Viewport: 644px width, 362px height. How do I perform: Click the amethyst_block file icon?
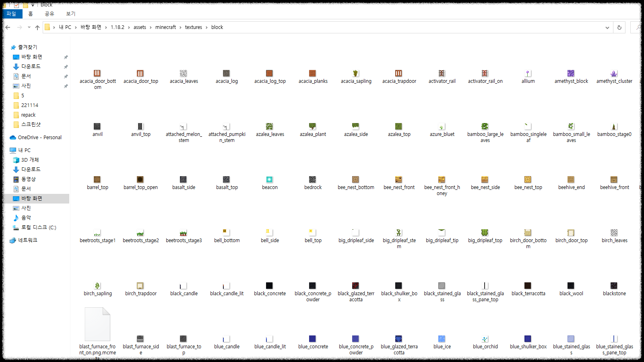pos(571,74)
